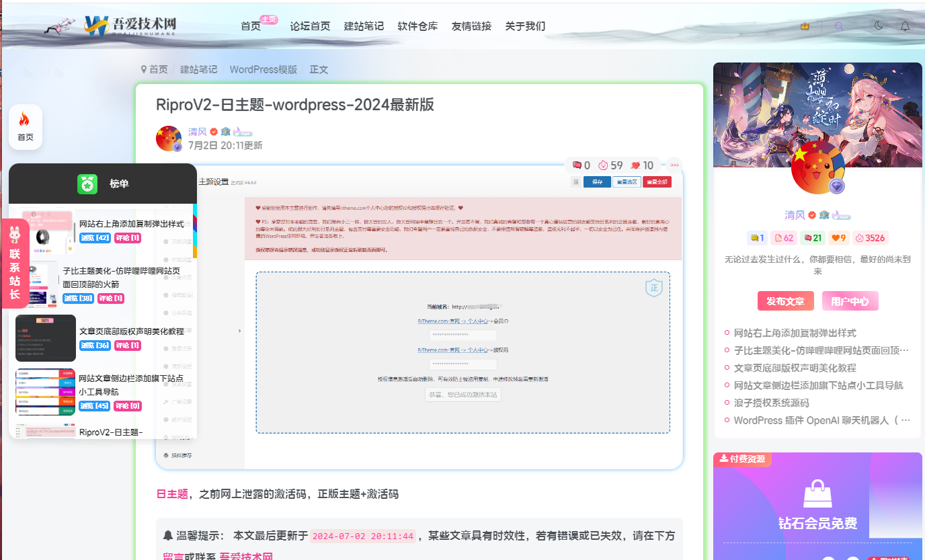The height and width of the screenshot is (560, 925).
Task: Open 首页 in the top navigation
Action: pyautogui.click(x=251, y=26)
